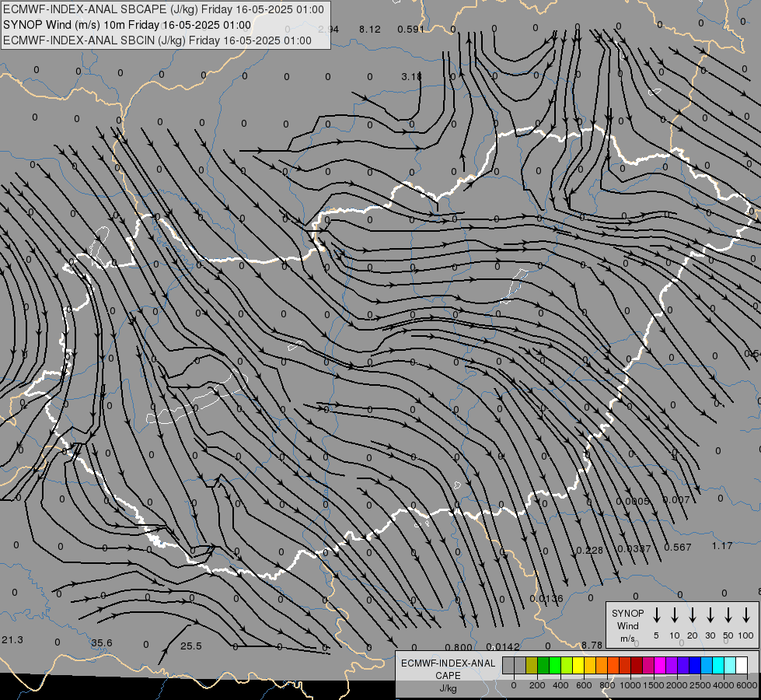Click the 0.0142 grid value

click(503, 646)
